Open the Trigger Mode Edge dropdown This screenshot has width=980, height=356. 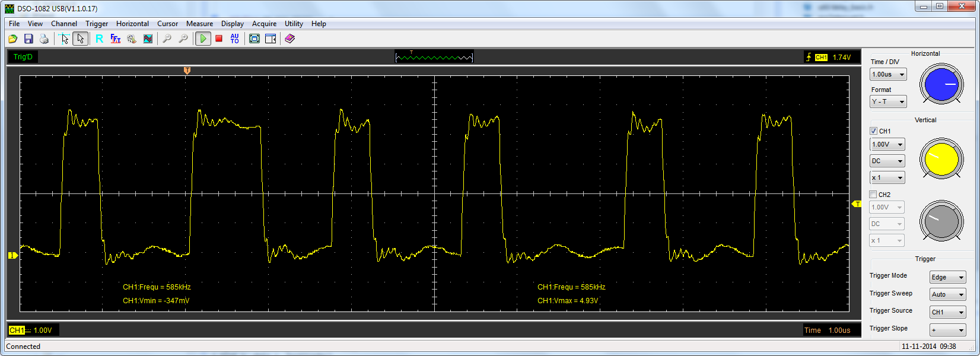(x=947, y=277)
